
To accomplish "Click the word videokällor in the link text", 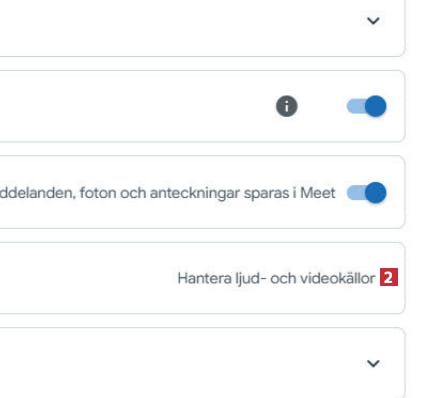I will point(338,278).
